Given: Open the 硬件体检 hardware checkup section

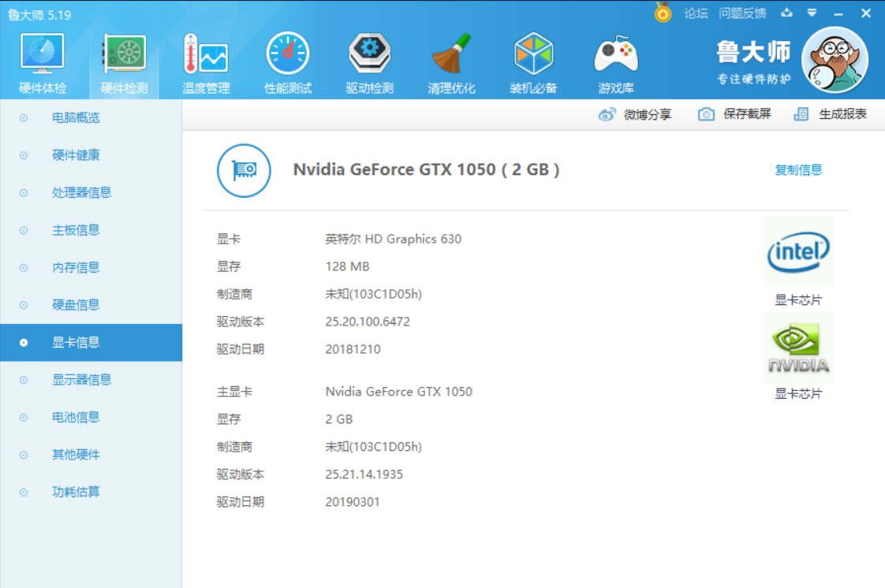Looking at the screenshot, I should coord(43,63).
